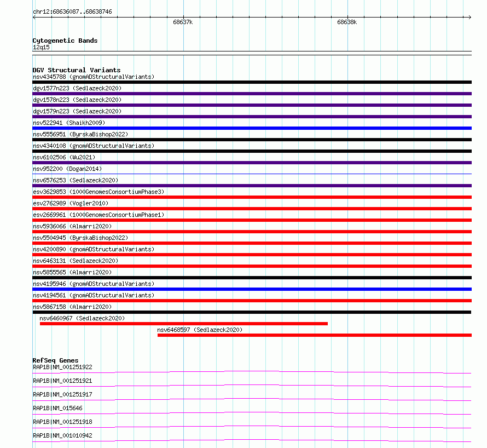Open nsv5556951 (ByrskaBishop2022) variant
Screen dimensions: 487x448
coord(80,134)
